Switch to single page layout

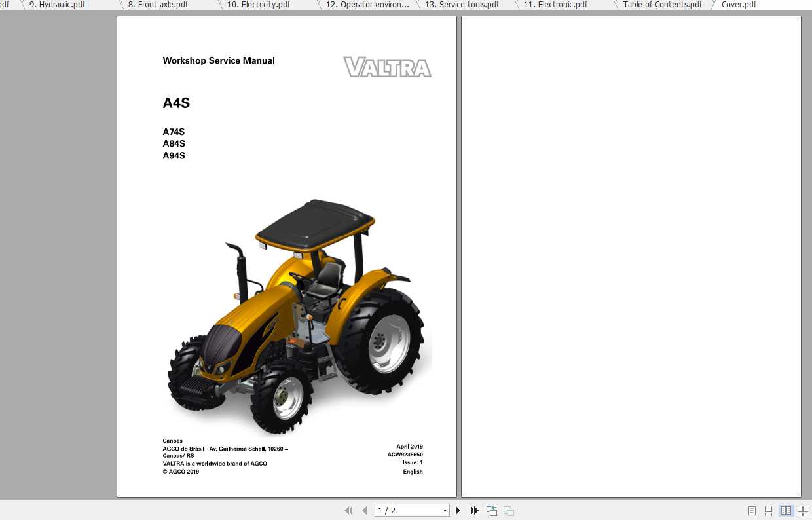click(752, 511)
